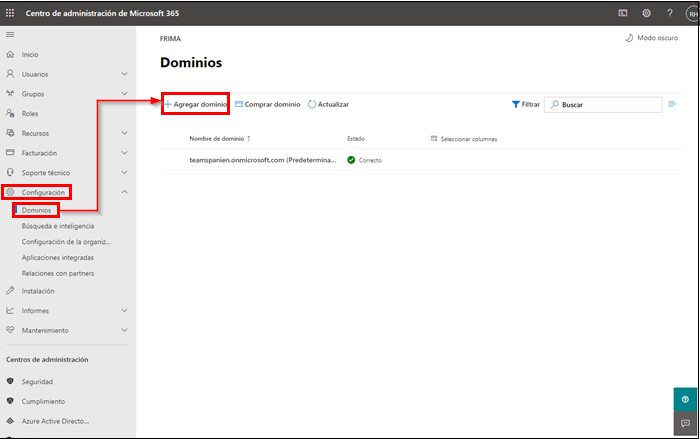
Task: Open the help question mark icon
Action: coord(670,13)
